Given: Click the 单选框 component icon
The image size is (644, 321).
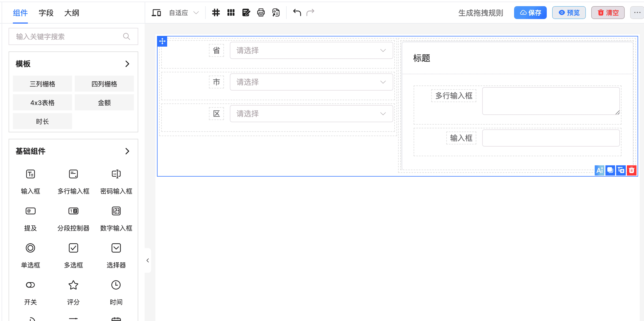Looking at the screenshot, I should coord(31,248).
